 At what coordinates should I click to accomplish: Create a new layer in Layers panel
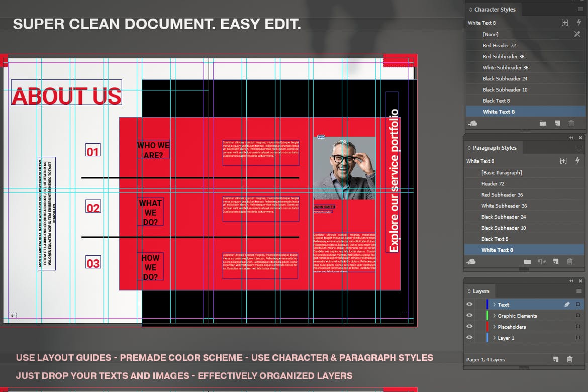coord(555,359)
